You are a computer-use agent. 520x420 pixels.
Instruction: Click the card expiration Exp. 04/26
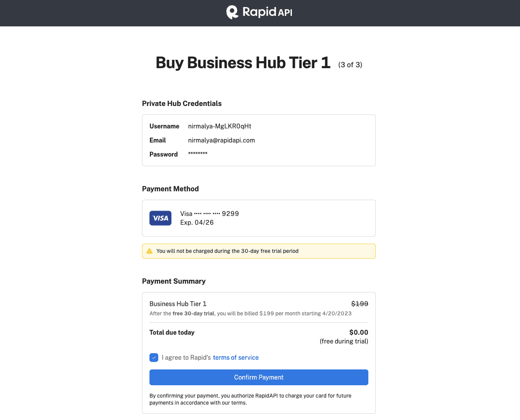point(197,223)
